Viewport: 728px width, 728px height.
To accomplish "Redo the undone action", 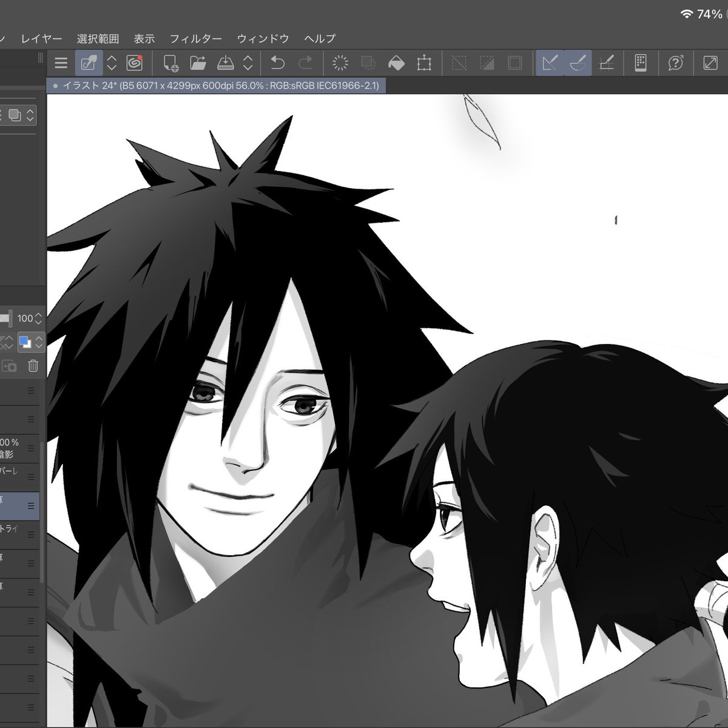I will pos(306,63).
